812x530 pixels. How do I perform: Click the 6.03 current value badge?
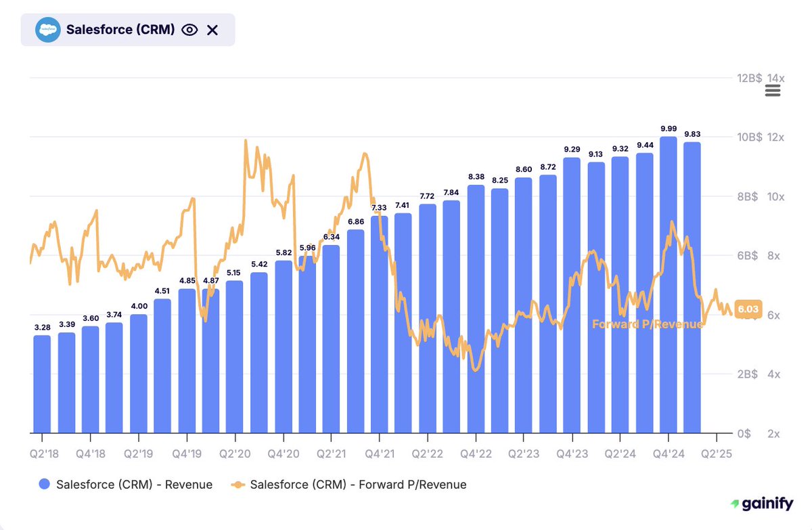[x=748, y=309]
